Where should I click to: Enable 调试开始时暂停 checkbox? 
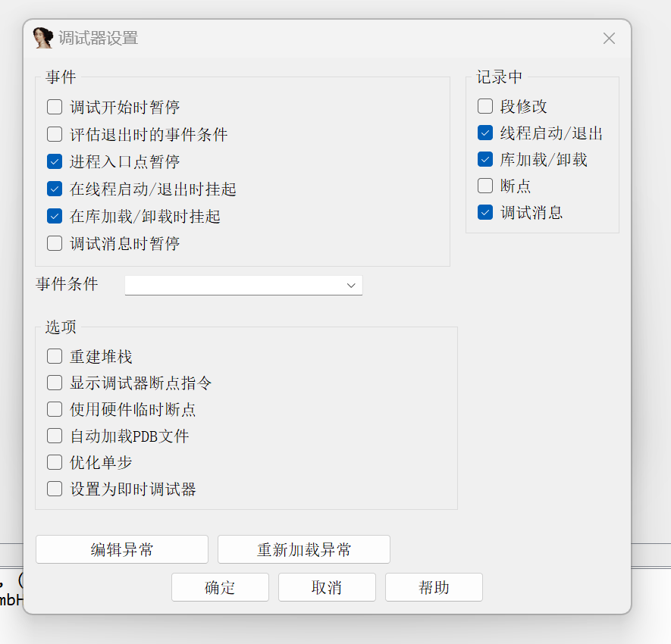(54, 107)
